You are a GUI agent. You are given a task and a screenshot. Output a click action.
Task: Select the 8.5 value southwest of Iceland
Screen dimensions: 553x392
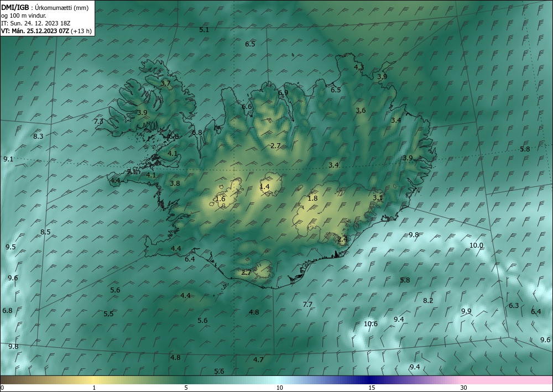(45, 232)
